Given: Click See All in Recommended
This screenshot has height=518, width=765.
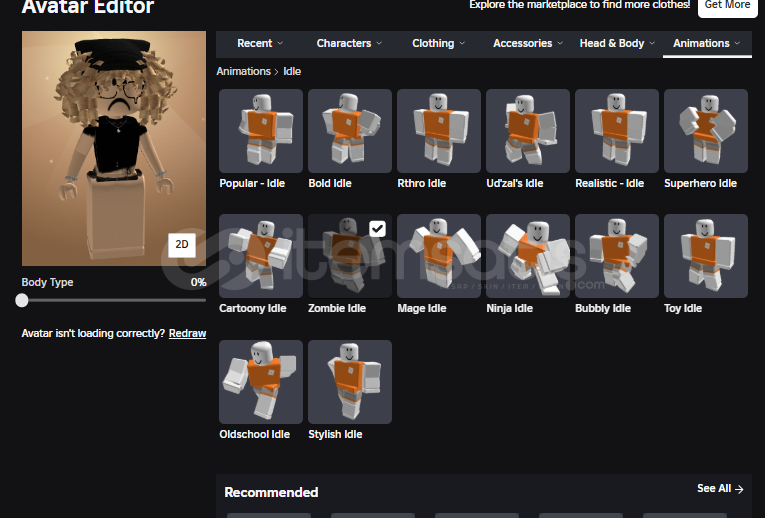Looking at the screenshot, I should (x=720, y=489).
